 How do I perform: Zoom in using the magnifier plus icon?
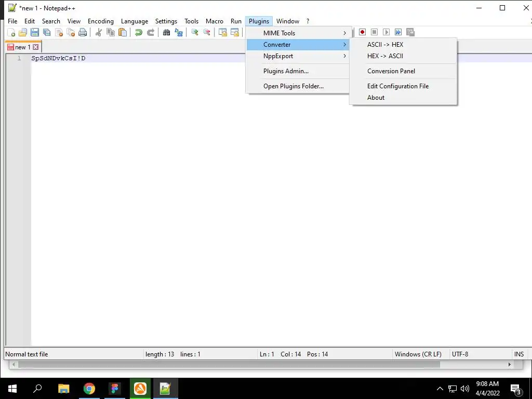tap(194, 33)
